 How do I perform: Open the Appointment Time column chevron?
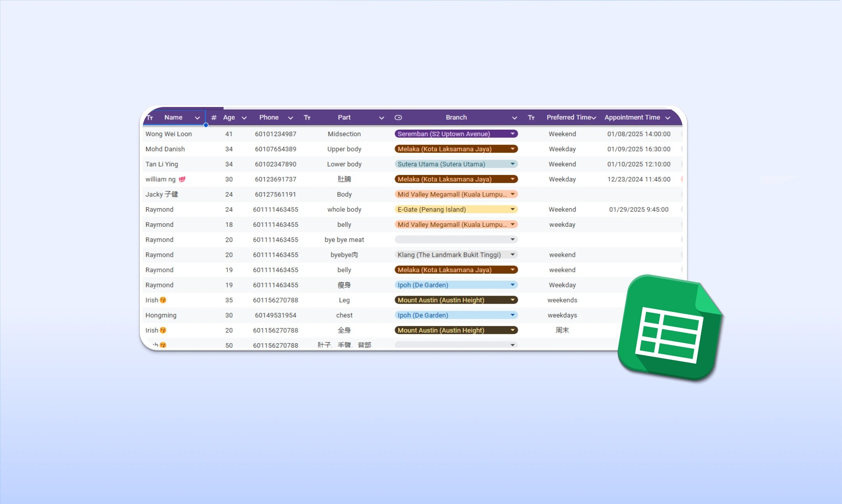click(668, 118)
